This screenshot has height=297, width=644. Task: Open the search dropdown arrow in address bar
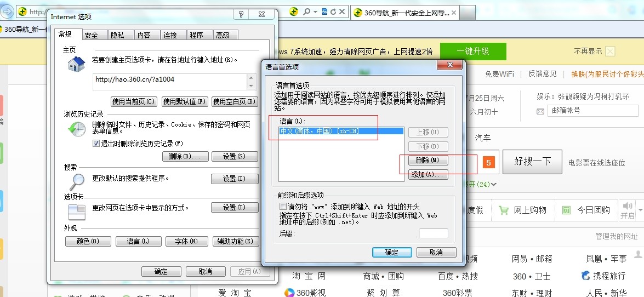point(316,12)
